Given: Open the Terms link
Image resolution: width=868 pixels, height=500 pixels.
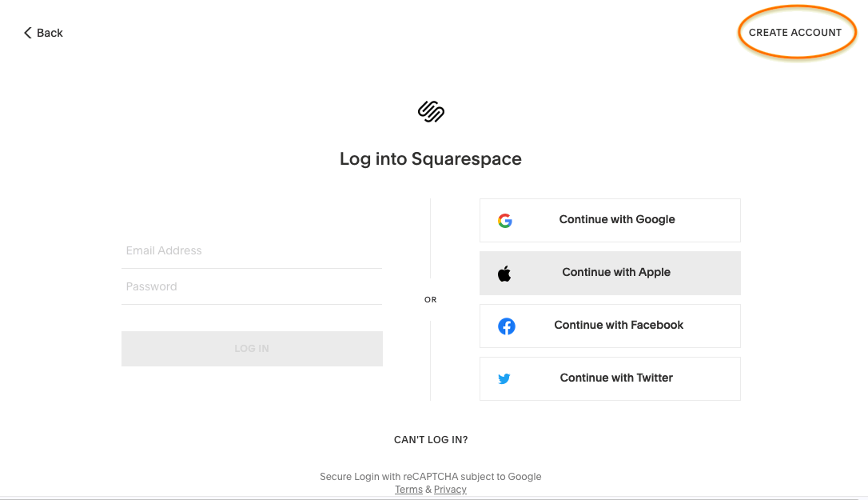Looking at the screenshot, I should [408, 490].
